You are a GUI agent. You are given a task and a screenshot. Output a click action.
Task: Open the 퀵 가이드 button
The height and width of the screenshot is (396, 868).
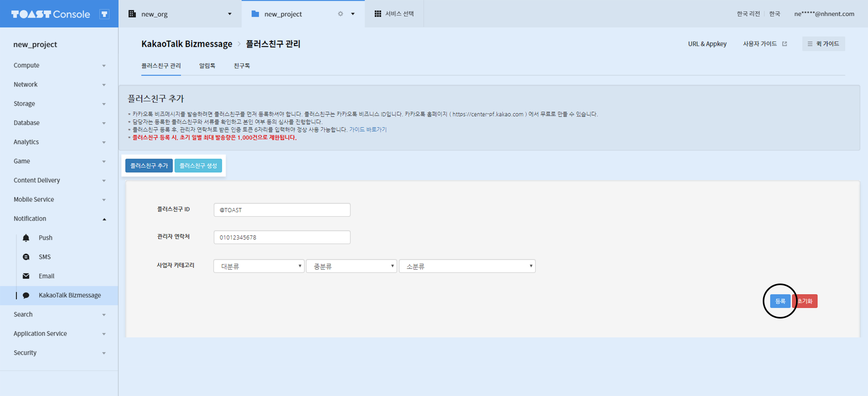click(x=824, y=44)
